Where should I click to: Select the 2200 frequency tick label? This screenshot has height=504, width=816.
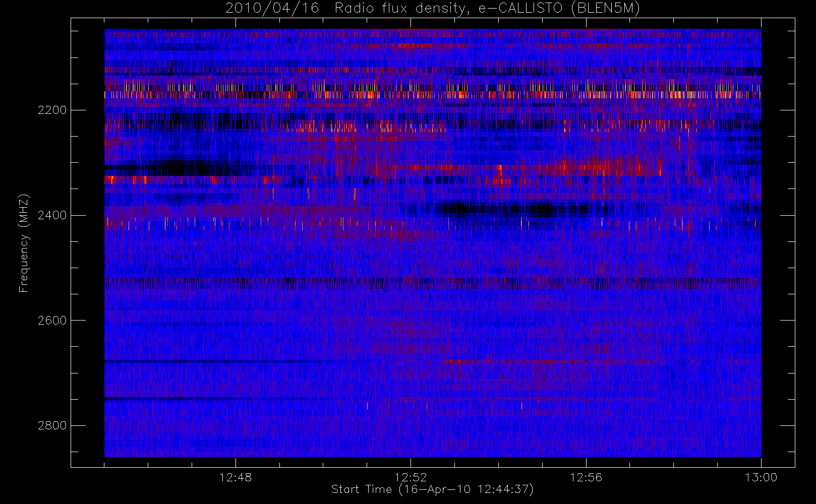click(52, 110)
